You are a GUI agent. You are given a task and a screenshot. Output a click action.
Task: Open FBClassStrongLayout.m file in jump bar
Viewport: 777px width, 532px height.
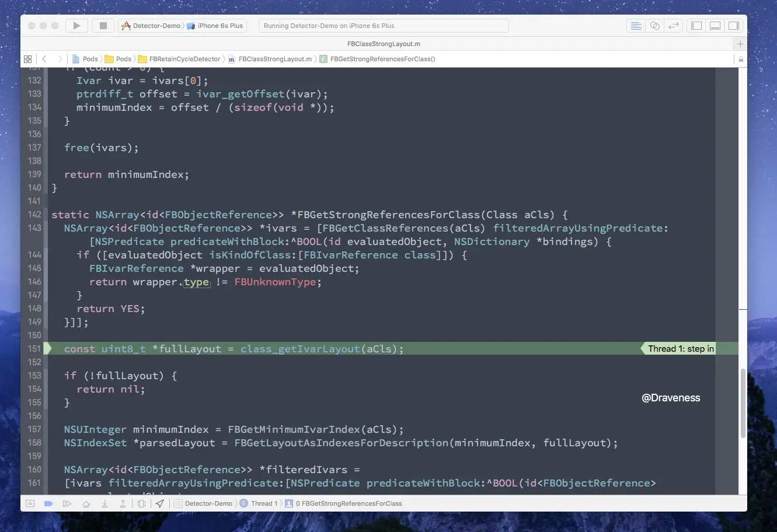click(x=270, y=59)
